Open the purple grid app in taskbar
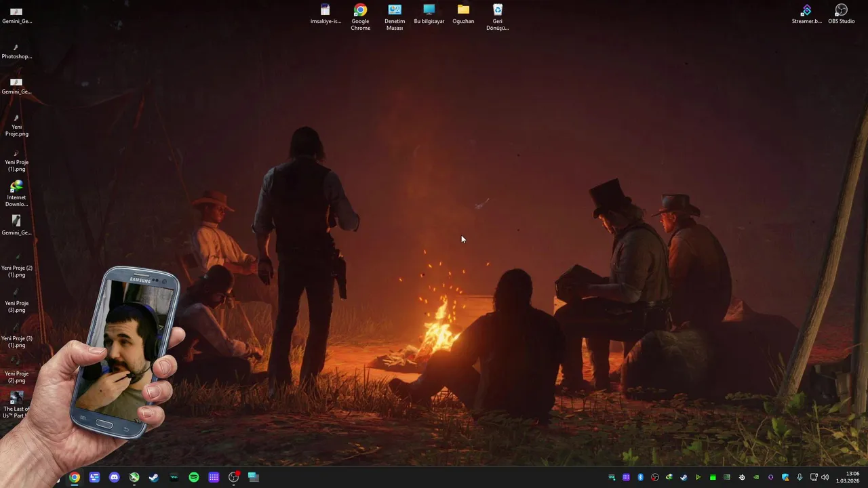Screen dimensions: 868x488 (x=214, y=477)
